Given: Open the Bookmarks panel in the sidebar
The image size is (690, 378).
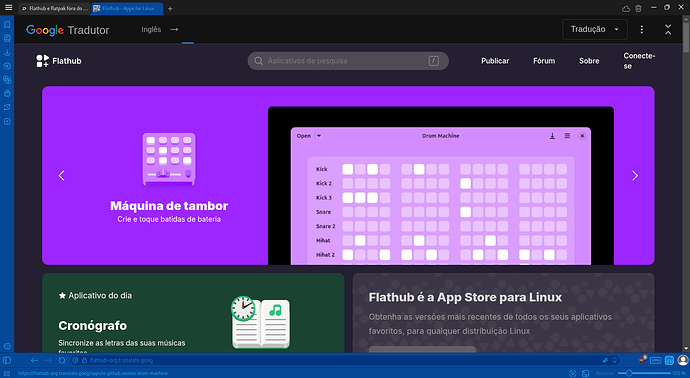Looking at the screenshot, I should click(7, 25).
